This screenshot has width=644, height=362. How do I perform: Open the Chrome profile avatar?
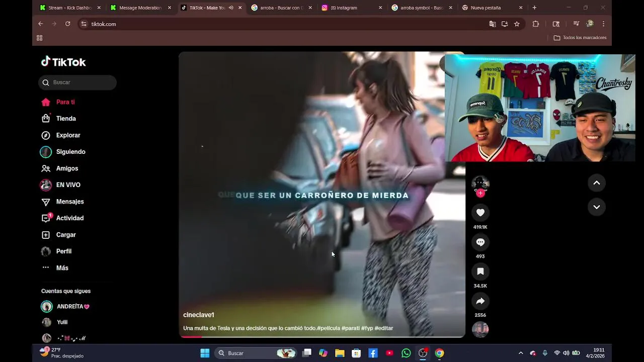pyautogui.click(x=590, y=24)
